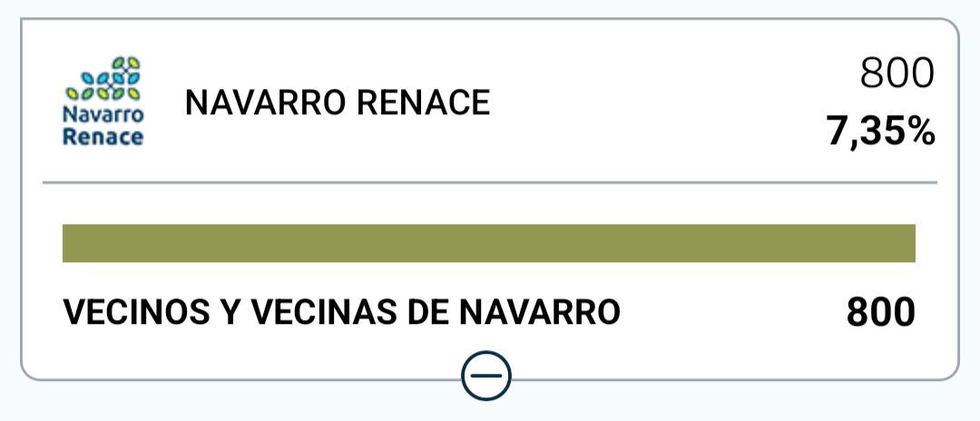Select the 7,35% percentage value

(881, 132)
